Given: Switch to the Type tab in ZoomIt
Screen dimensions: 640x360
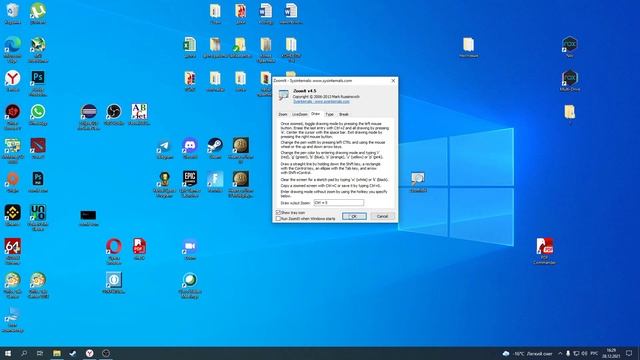Looking at the screenshot, I should coord(329,114).
